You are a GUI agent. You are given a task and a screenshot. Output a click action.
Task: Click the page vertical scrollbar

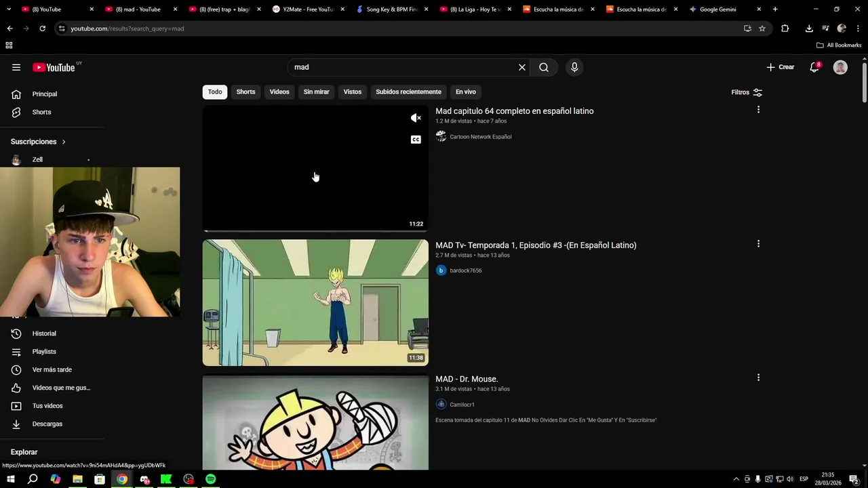865,81
